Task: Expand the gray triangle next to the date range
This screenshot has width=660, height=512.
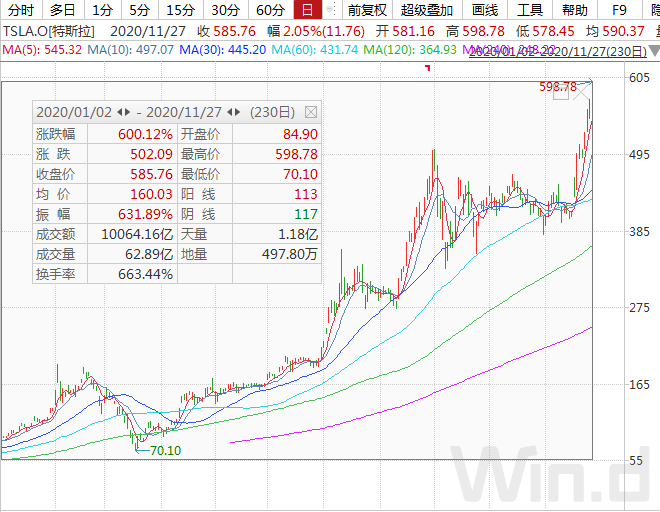Action: (654, 51)
